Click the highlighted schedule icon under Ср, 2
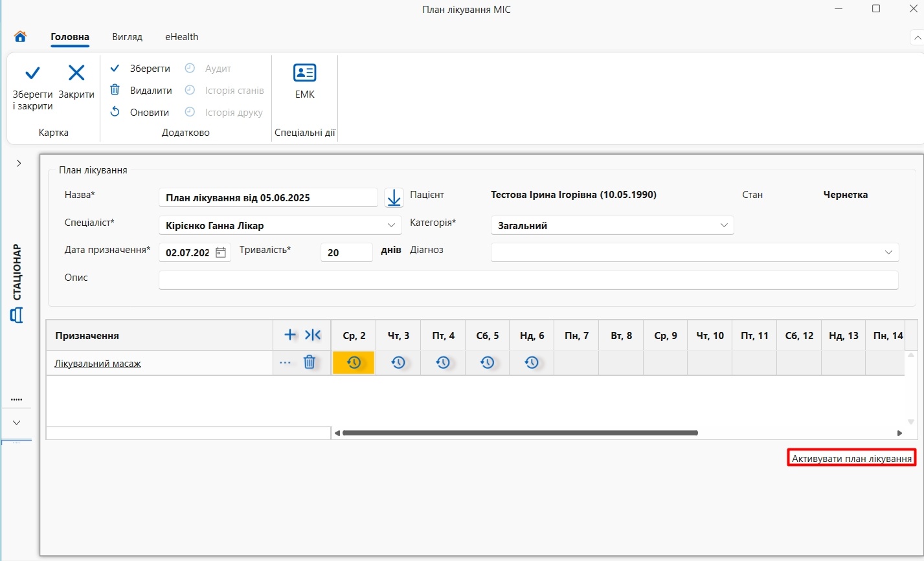 tap(354, 362)
